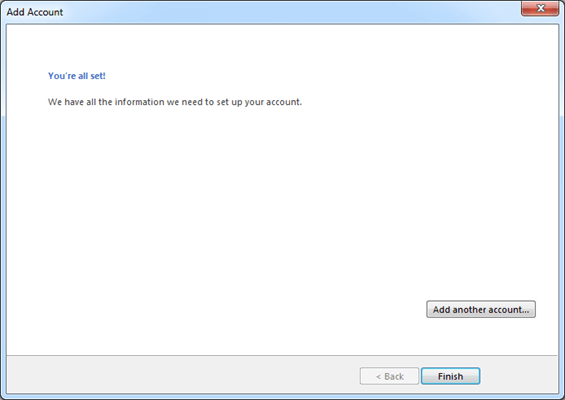The height and width of the screenshot is (400, 565).
Task: Click the gray footer bar beside Back
Action: click(x=180, y=375)
